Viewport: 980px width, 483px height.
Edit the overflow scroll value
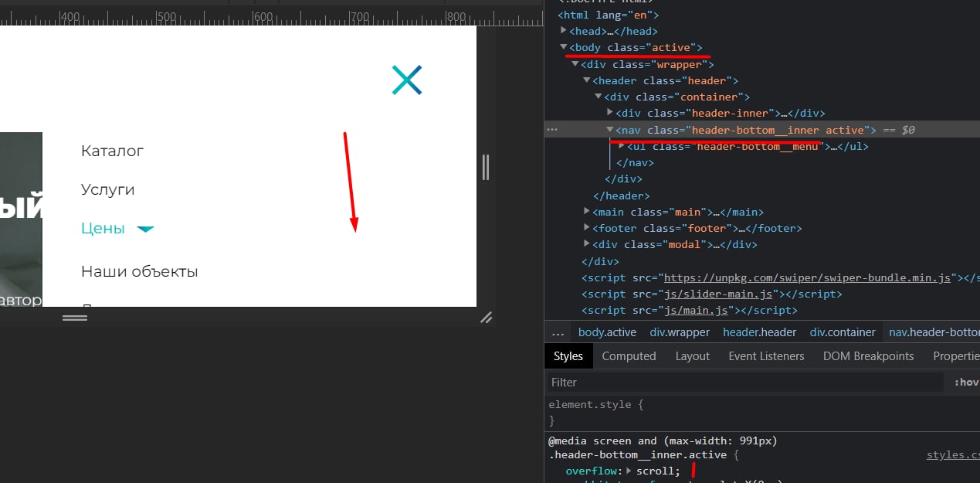656,471
